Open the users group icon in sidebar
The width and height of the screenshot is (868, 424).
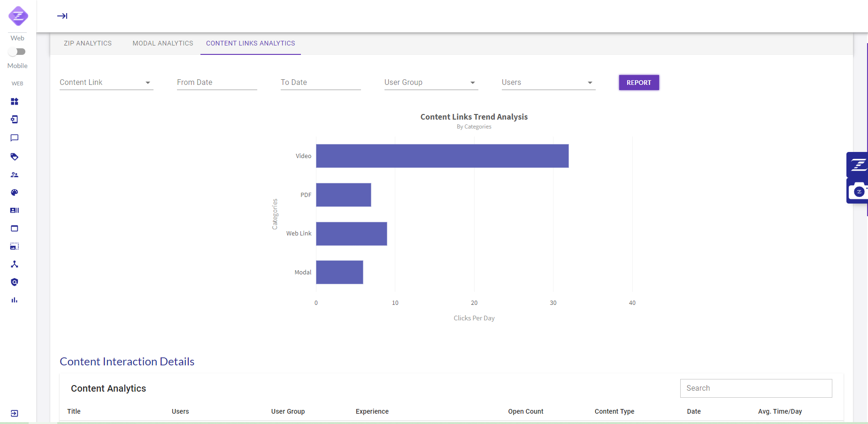coord(15,175)
